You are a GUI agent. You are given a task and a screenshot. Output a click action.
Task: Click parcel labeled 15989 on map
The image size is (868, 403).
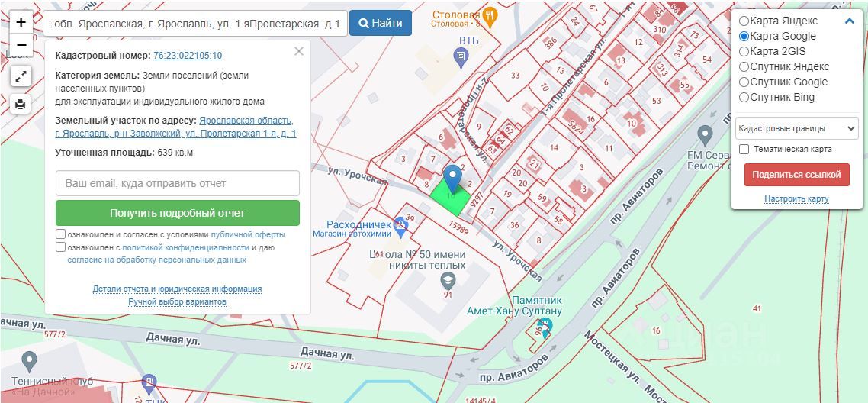459,228
